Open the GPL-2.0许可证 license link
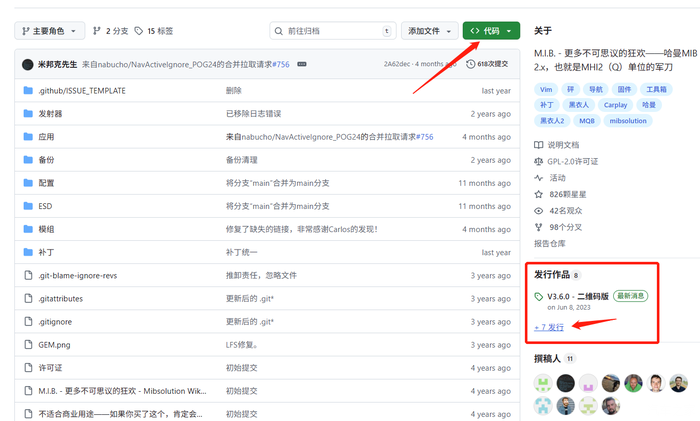This screenshot has width=700, height=421. [x=572, y=161]
